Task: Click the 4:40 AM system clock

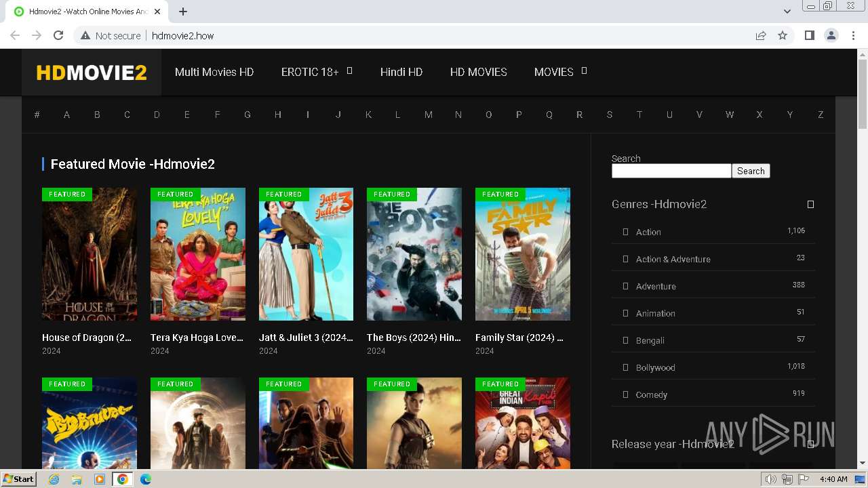Action: 833,479
